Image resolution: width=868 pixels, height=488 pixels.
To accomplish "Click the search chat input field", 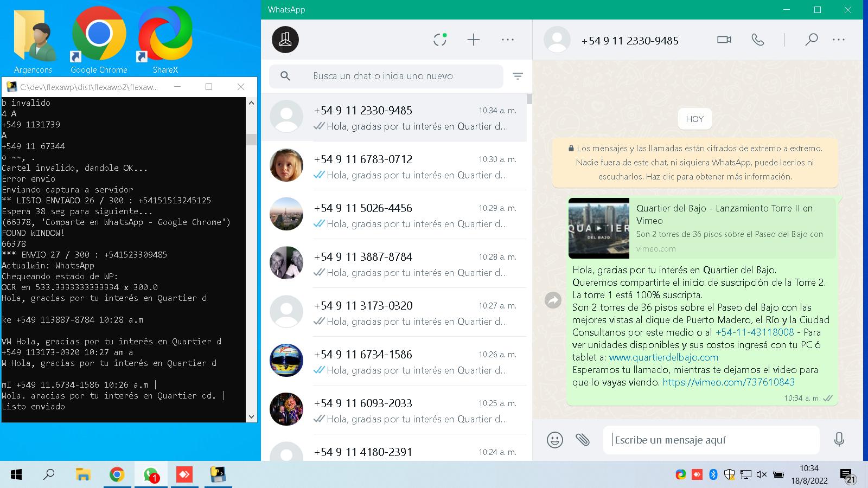I will (386, 76).
